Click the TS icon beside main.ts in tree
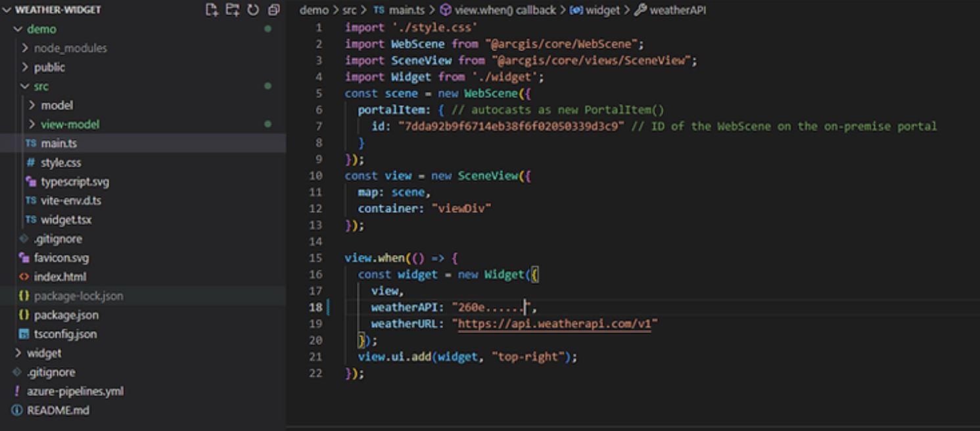Viewport: 980px width, 431px height. click(x=30, y=143)
